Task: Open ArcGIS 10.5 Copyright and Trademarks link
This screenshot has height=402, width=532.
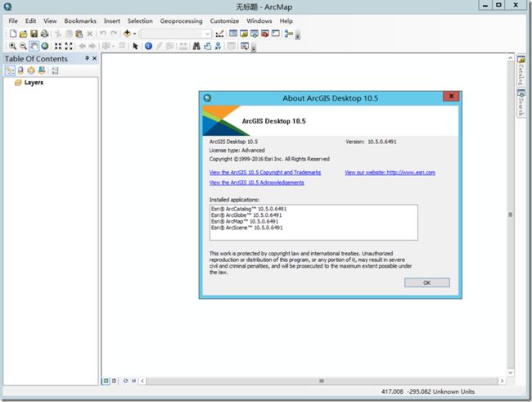Action: pyautogui.click(x=265, y=173)
